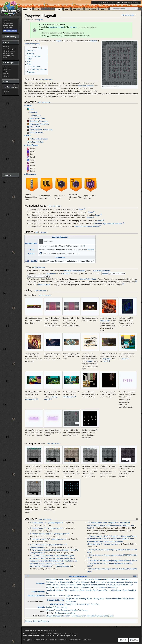This screenshot has width=142, height=644.
Task: Open the Random page sidebar link
Action: point(8,26)
